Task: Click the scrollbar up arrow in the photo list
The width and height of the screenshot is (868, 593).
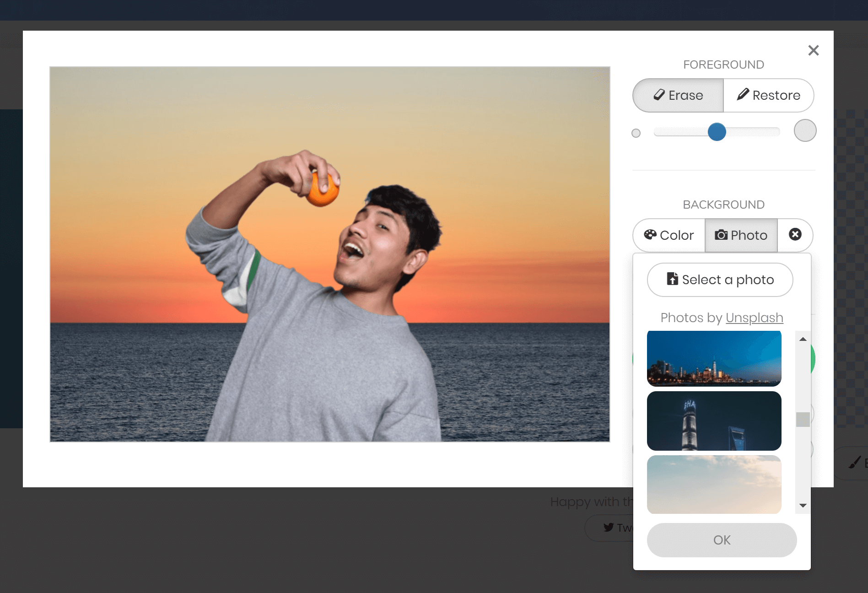Action: tap(803, 340)
